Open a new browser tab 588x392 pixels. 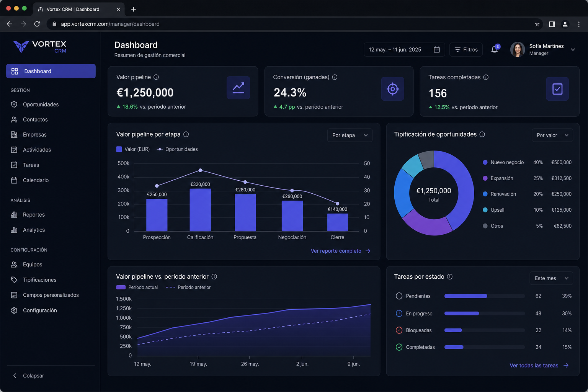tap(134, 9)
